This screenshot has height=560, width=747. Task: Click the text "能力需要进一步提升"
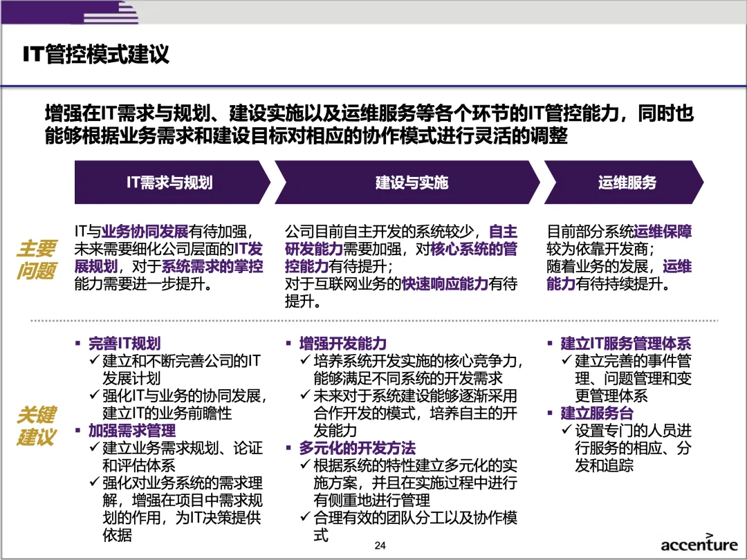[143, 284]
